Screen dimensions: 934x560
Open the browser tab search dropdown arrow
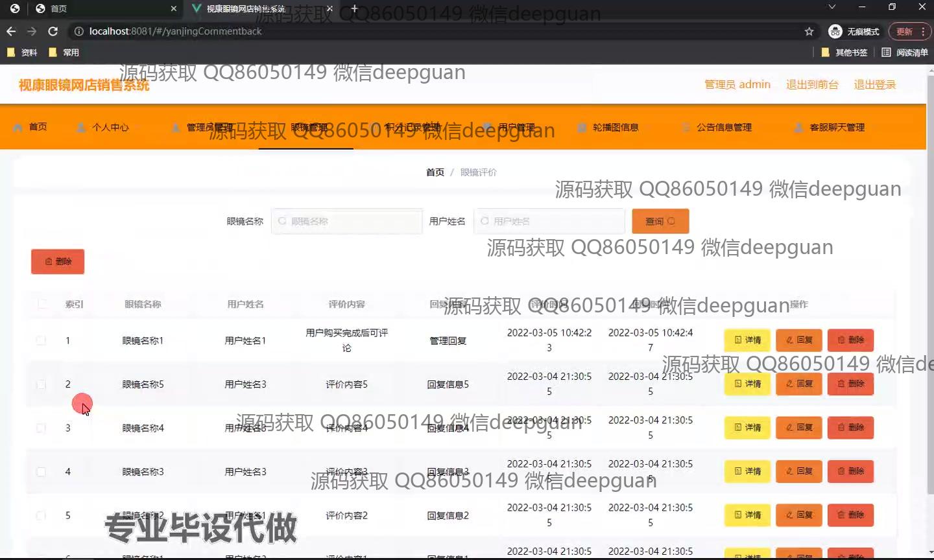pyautogui.click(x=832, y=7)
